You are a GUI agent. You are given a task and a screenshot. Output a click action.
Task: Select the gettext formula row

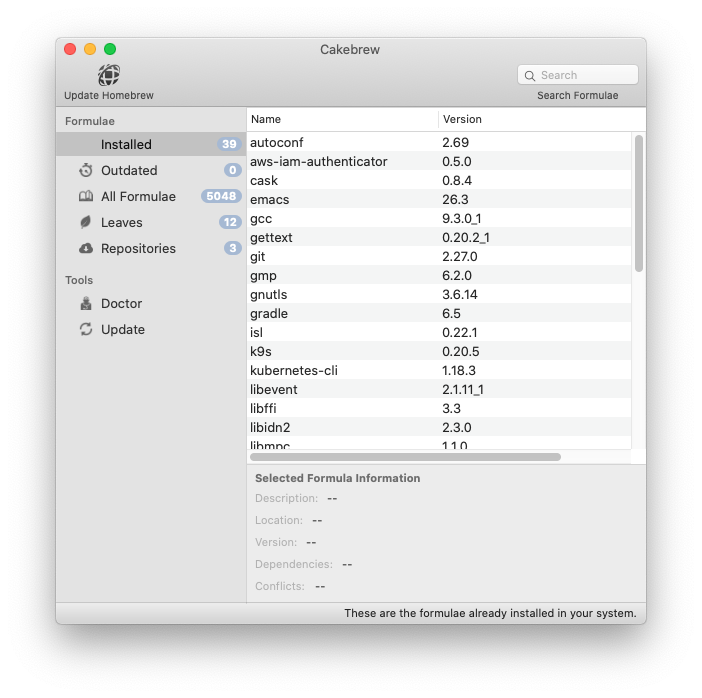(x=439, y=237)
